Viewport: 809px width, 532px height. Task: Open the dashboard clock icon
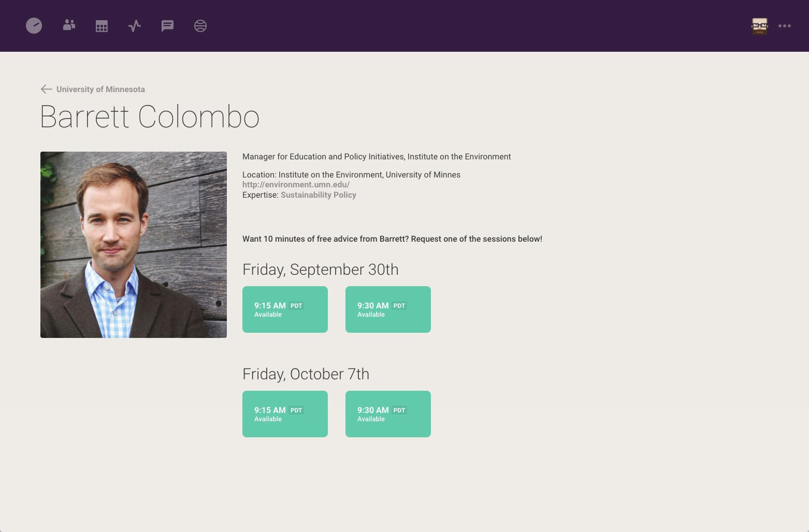[34, 26]
